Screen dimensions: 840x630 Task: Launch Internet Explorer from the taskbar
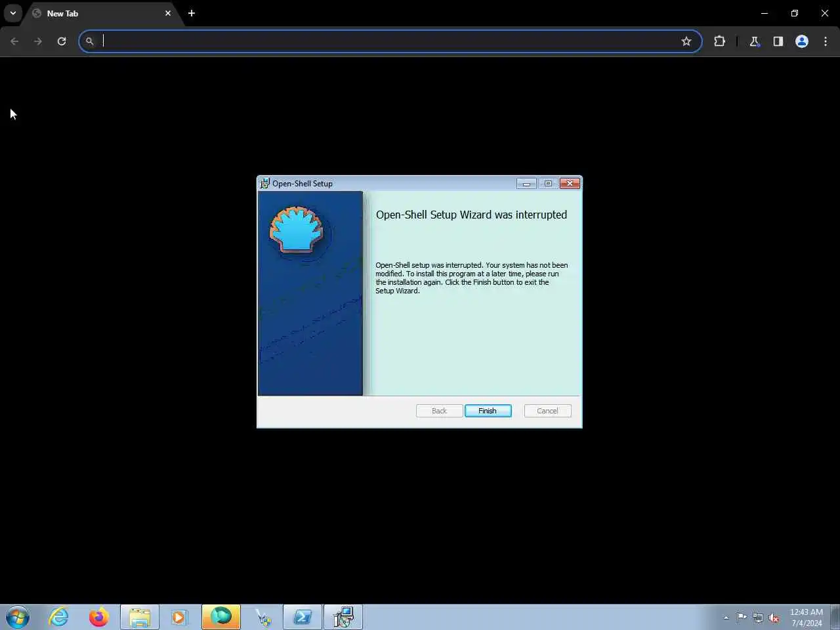(59, 618)
